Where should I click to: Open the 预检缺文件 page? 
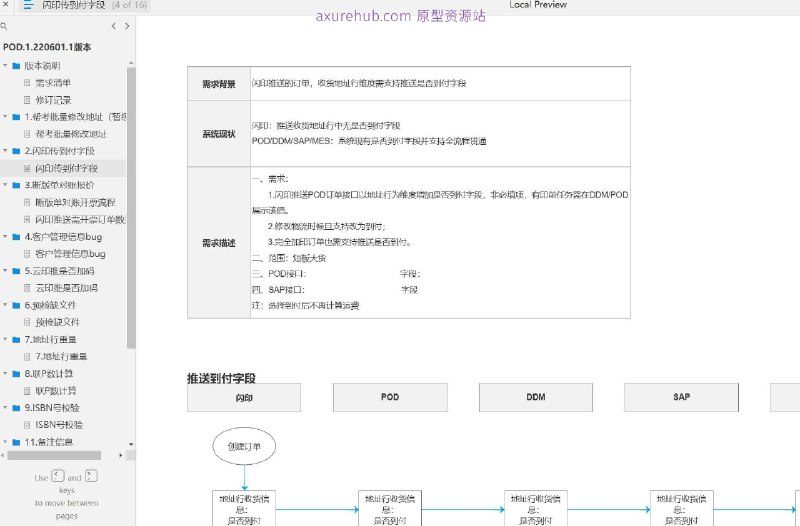point(58,322)
